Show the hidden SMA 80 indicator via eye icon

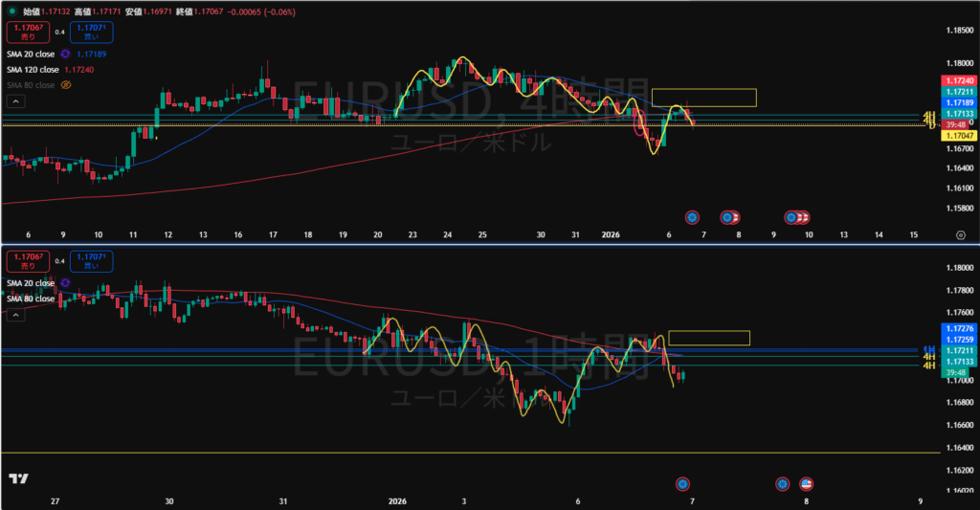pos(67,84)
